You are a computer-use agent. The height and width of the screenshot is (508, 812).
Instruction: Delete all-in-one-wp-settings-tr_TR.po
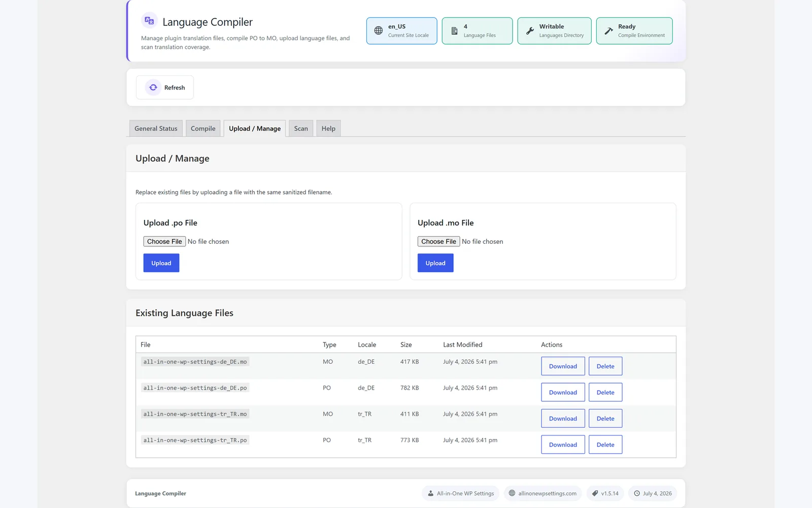[x=605, y=444]
